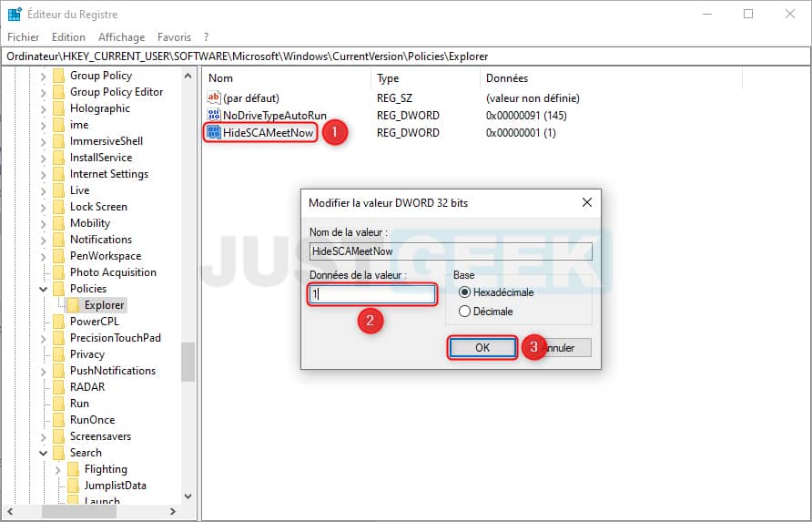This screenshot has width=812, height=522.
Task: Open the Fichier menu
Action: click(x=24, y=37)
